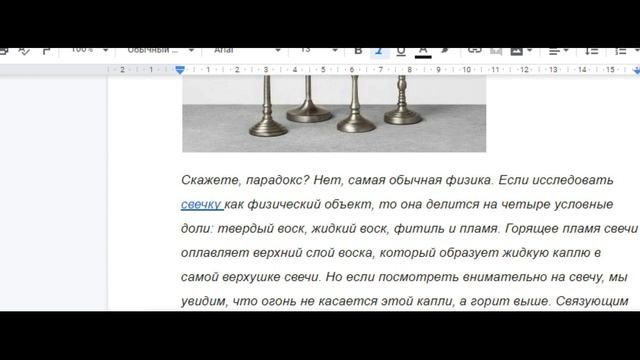Click the blue left indent marker on ruler
The image size is (640, 360).
click(180, 70)
